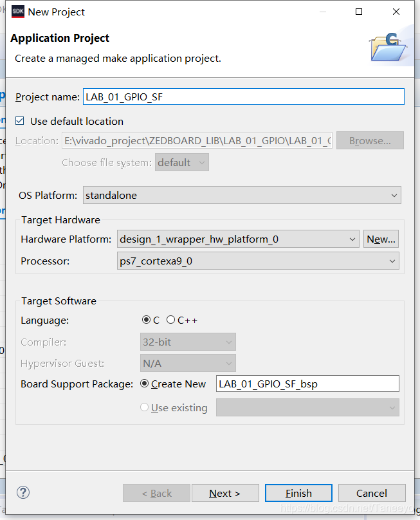Click the Application Project heading
Screen dimensions: 420x520
coord(60,38)
